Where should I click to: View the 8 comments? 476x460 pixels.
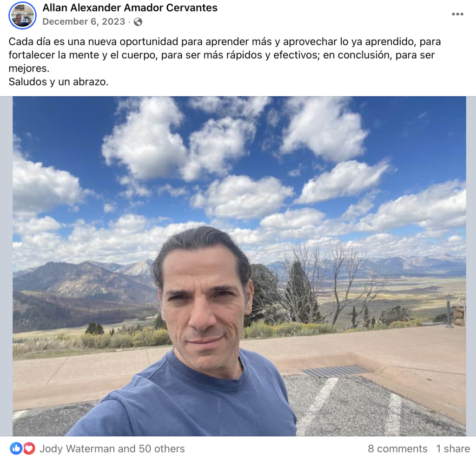pyautogui.click(x=397, y=448)
